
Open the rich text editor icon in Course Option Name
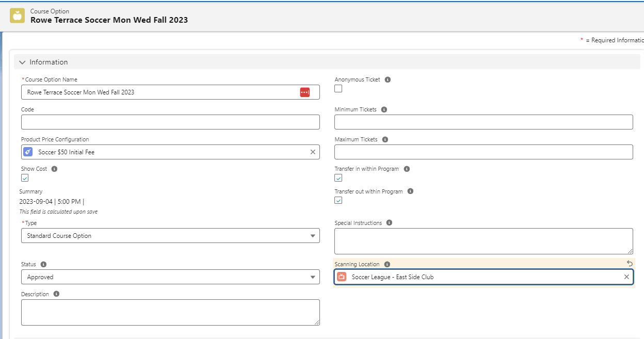click(x=305, y=92)
